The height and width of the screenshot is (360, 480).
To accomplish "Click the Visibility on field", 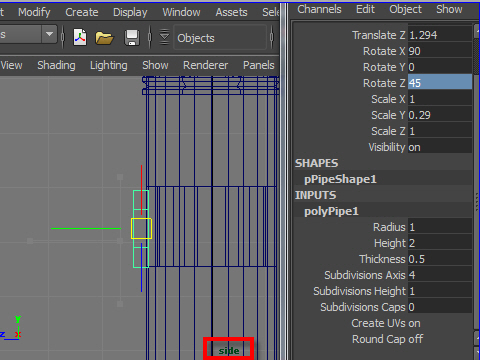I will [x=440, y=147].
